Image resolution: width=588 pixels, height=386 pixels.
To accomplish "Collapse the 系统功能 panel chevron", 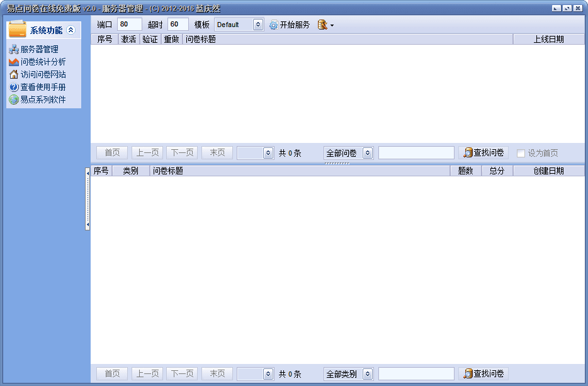I will (x=71, y=30).
